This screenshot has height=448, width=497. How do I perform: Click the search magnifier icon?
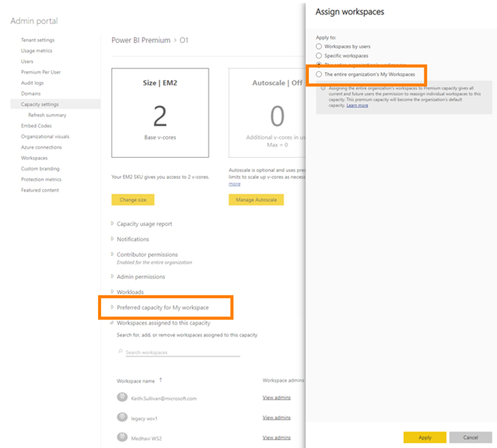(x=120, y=352)
